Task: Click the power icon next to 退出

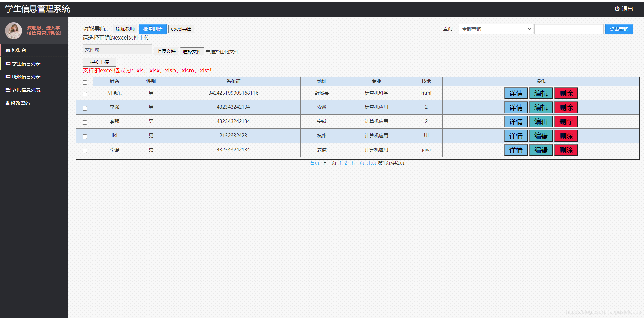Action: click(x=617, y=9)
